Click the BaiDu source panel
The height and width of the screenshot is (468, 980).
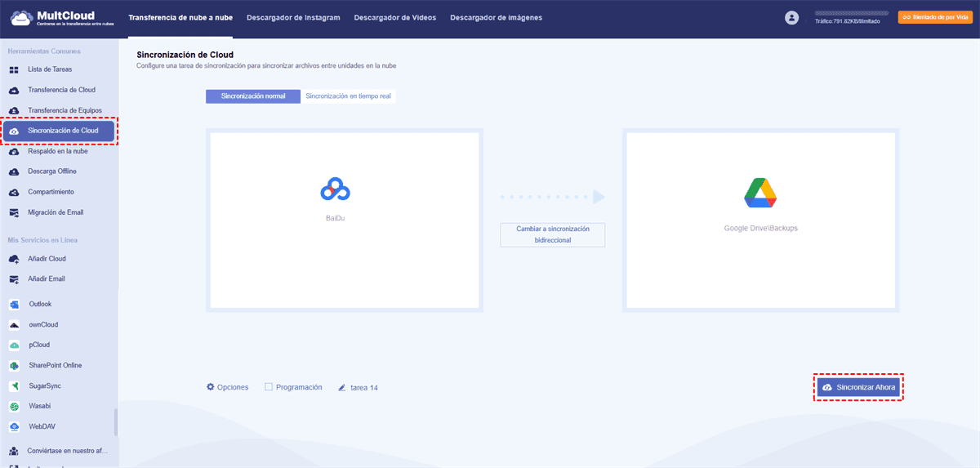(x=345, y=220)
